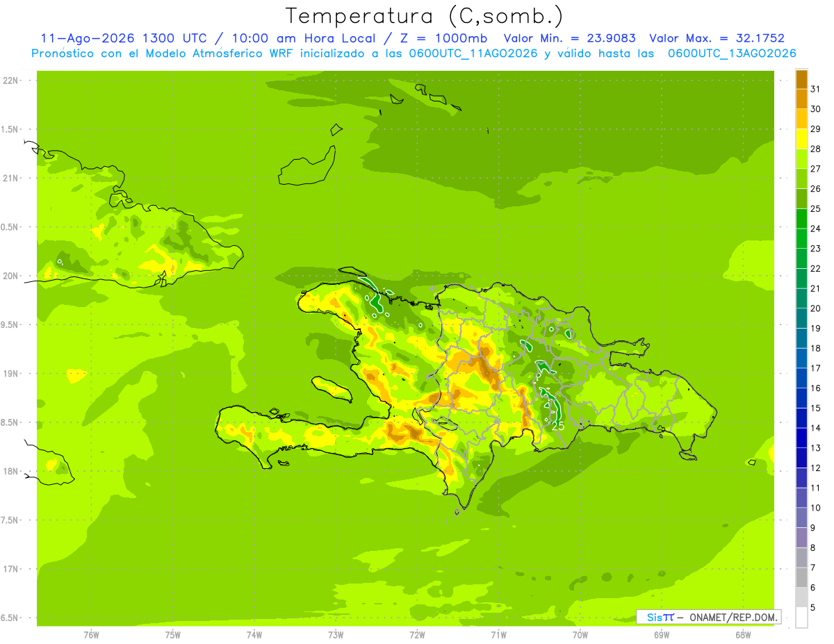
Task: Click the latitude axis label '20N'
Action: point(12,276)
